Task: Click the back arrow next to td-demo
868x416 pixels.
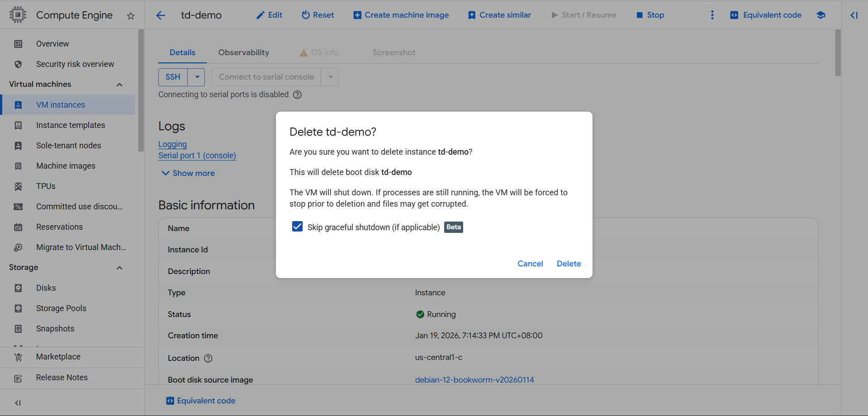Action: tap(161, 15)
